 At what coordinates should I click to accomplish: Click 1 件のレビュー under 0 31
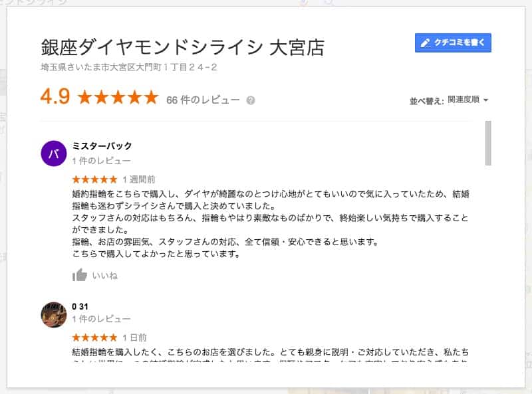coord(101,319)
